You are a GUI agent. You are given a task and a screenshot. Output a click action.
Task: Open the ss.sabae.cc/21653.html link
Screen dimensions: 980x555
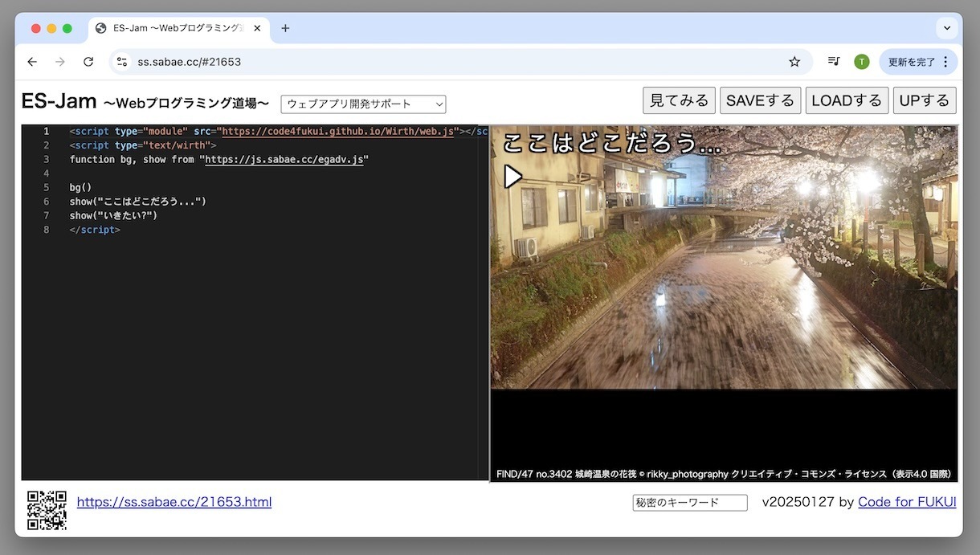(x=174, y=502)
